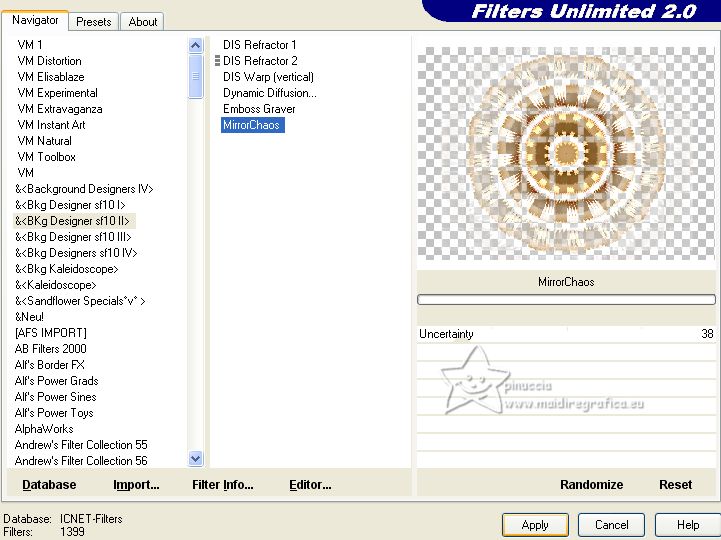Screen dimensions: 721x540
Task: Select &<Background Designers IV> category
Action: click(x=84, y=189)
